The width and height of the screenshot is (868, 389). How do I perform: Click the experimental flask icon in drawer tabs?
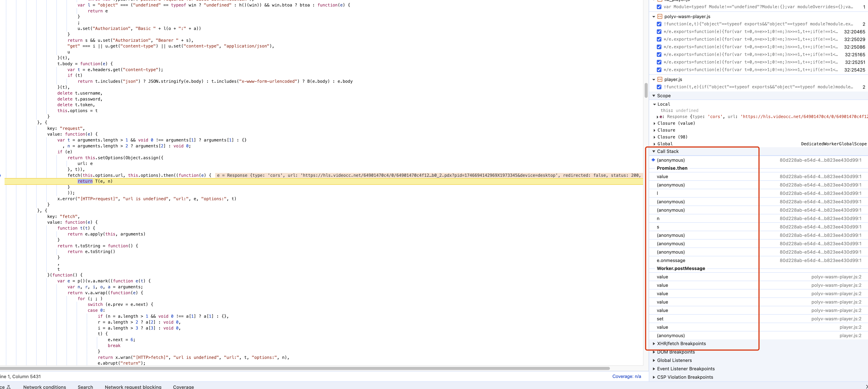pos(9,387)
